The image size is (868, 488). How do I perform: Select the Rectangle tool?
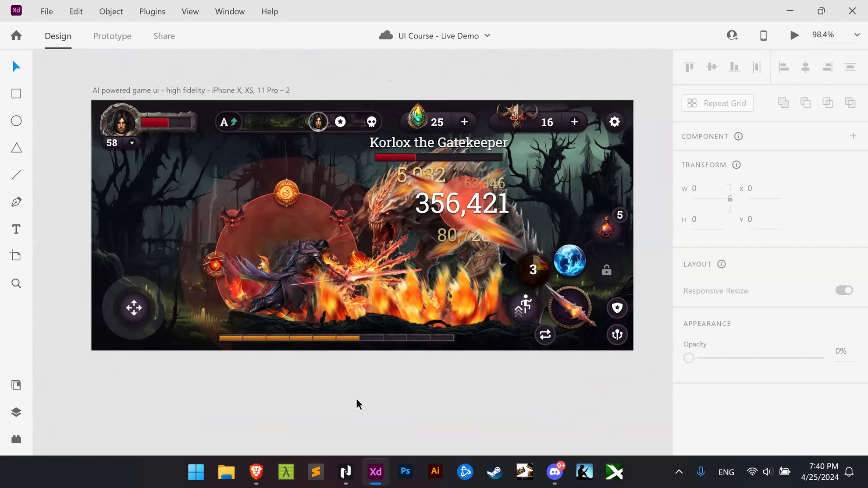coord(16,94)
